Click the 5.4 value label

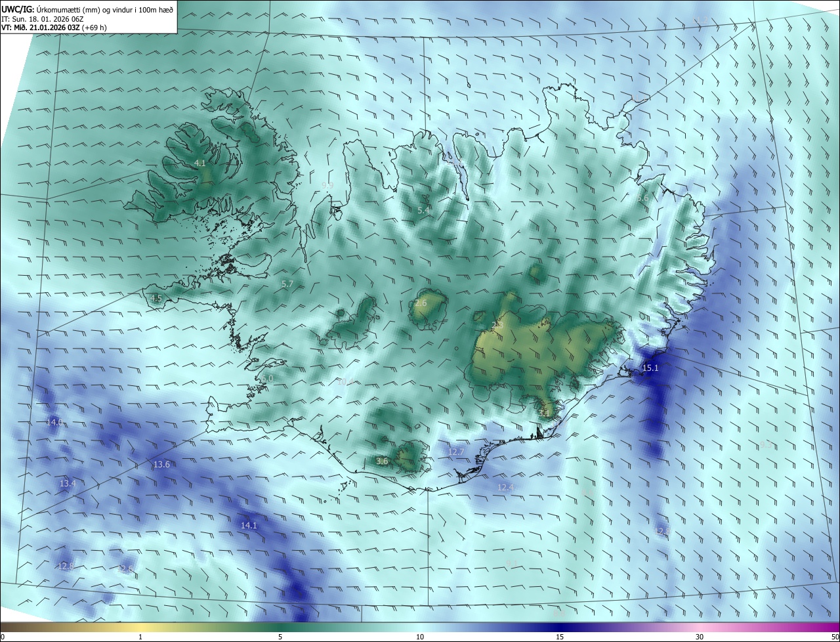(x=423, y=210)
